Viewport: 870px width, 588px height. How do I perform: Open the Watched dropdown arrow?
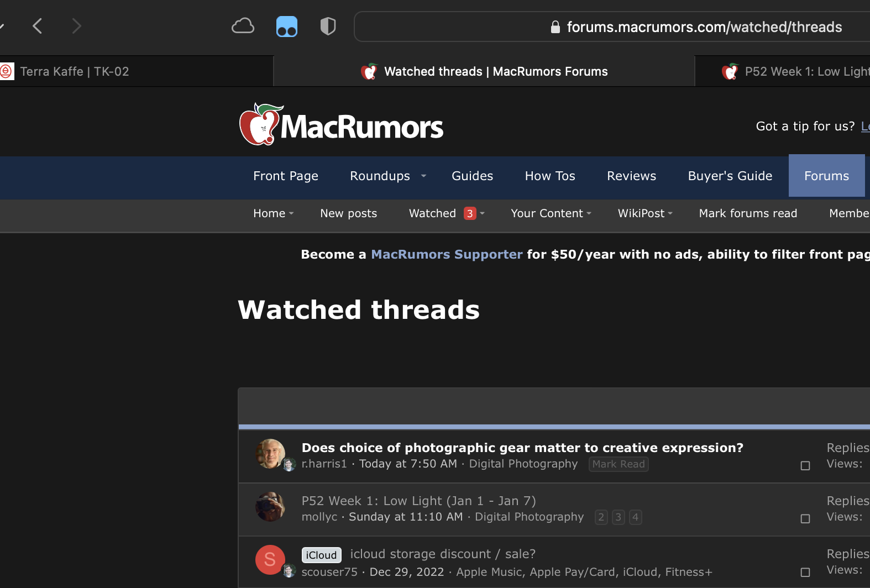482,213
